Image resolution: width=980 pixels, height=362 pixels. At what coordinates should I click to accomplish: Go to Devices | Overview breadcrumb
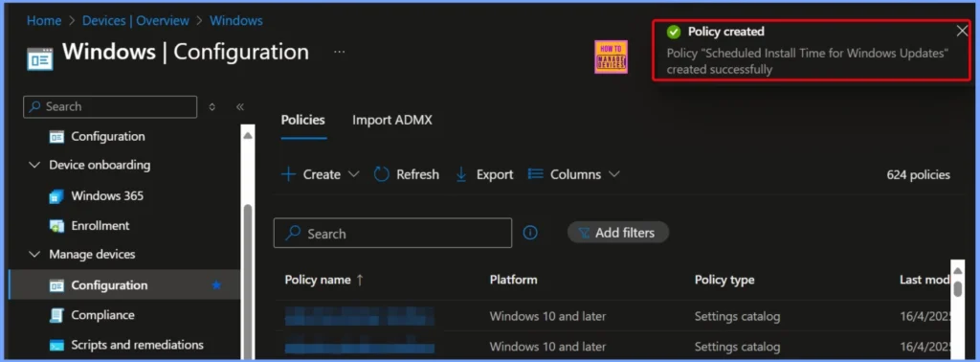136,21
